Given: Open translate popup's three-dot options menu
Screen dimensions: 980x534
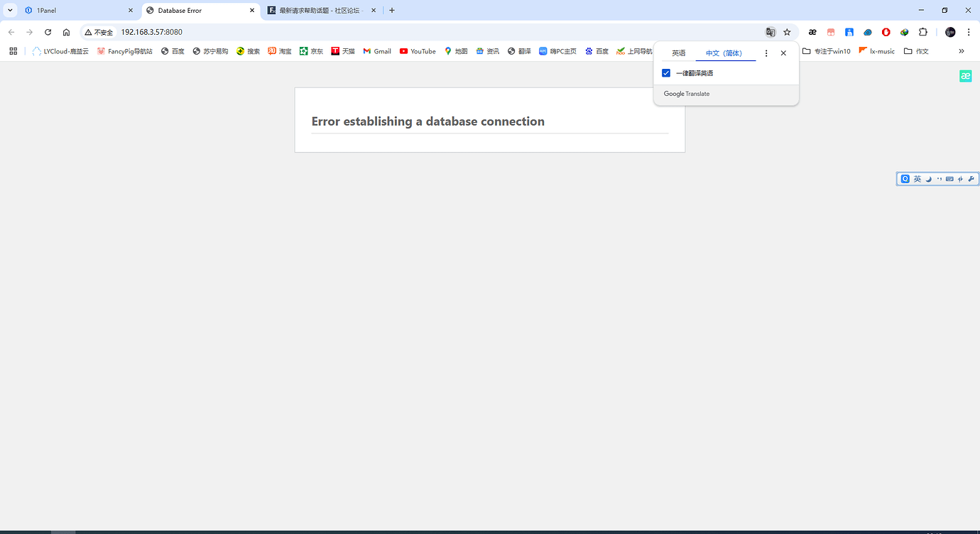Looking at the screenshot, I should 766,53.
